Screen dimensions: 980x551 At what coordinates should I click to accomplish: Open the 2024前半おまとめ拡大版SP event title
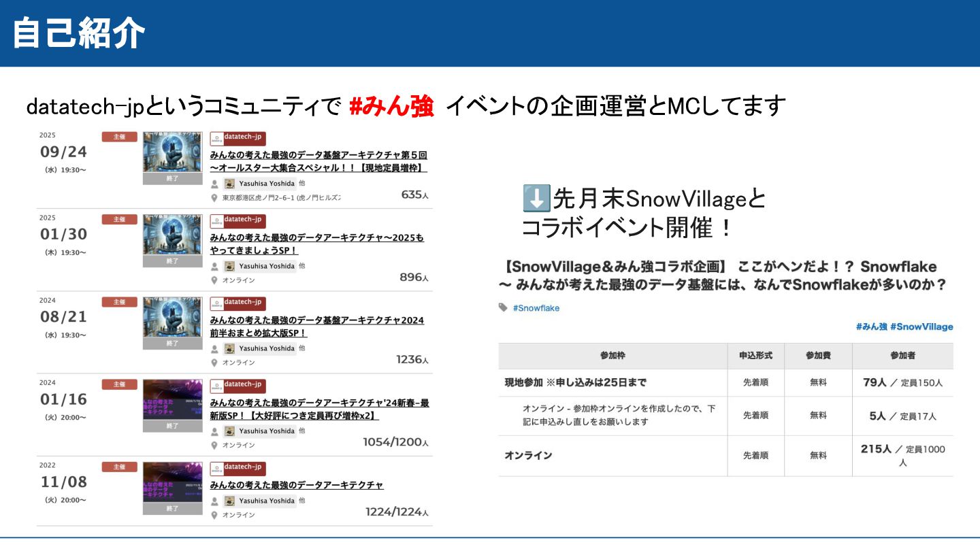tap(317, 327)
